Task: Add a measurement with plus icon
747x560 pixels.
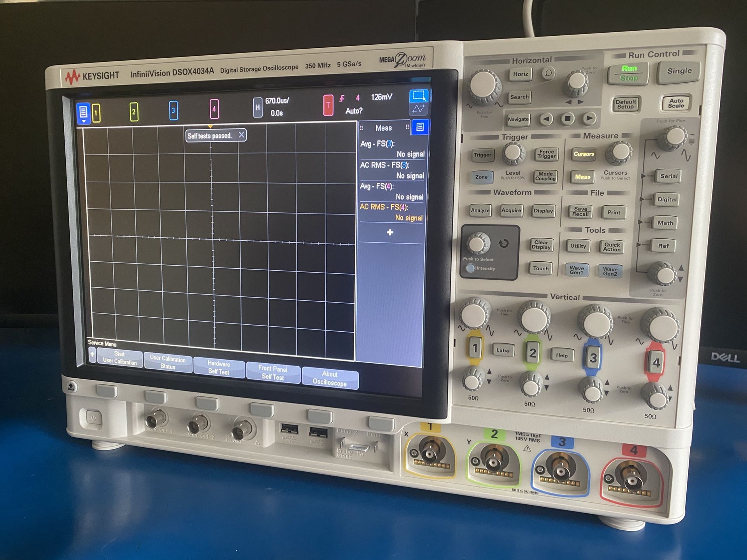Action: 390,233
